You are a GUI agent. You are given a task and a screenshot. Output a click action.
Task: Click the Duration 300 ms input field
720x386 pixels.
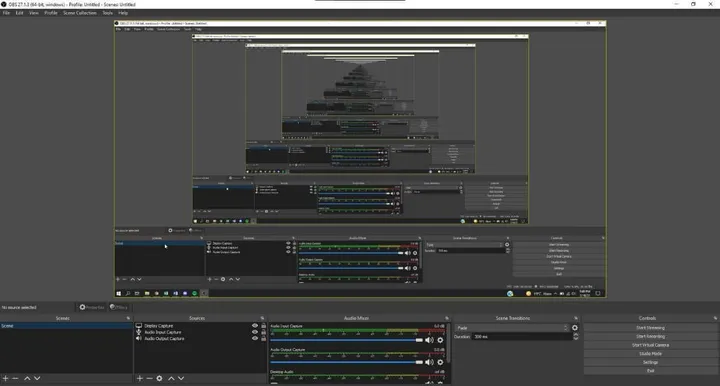(522, 336)
